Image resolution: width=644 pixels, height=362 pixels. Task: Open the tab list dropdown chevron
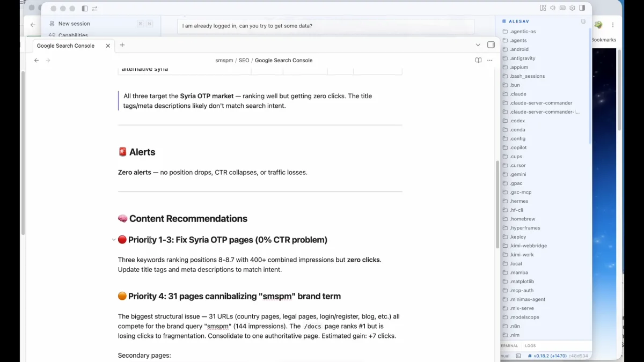tap(478, 45)
